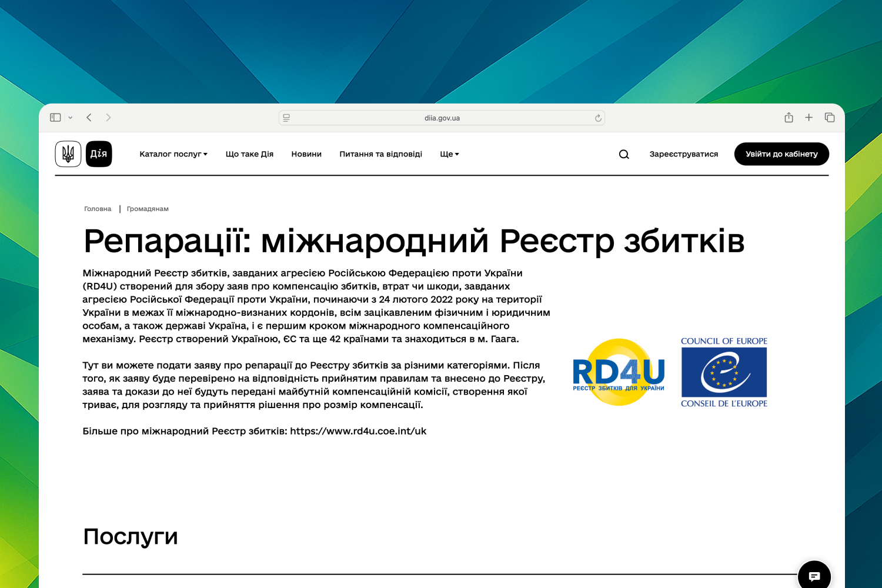Select the Council of Europe logo image

(x=724, y=372)
